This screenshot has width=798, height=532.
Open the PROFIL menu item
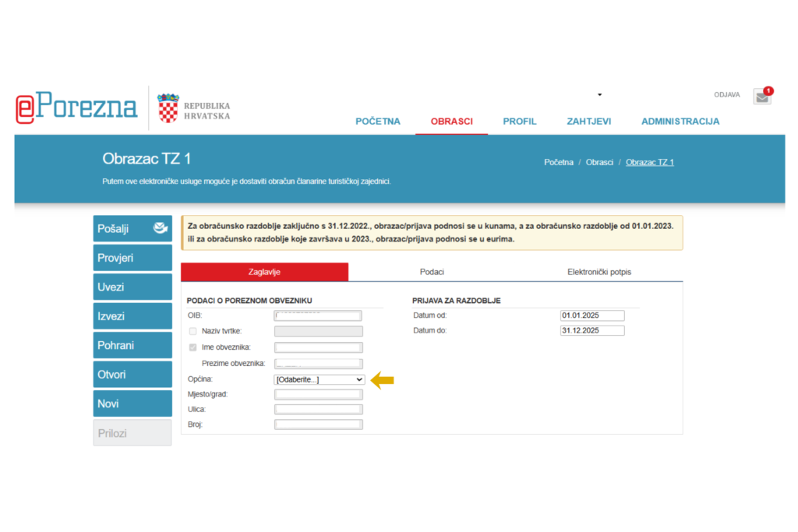click(520, 122)
